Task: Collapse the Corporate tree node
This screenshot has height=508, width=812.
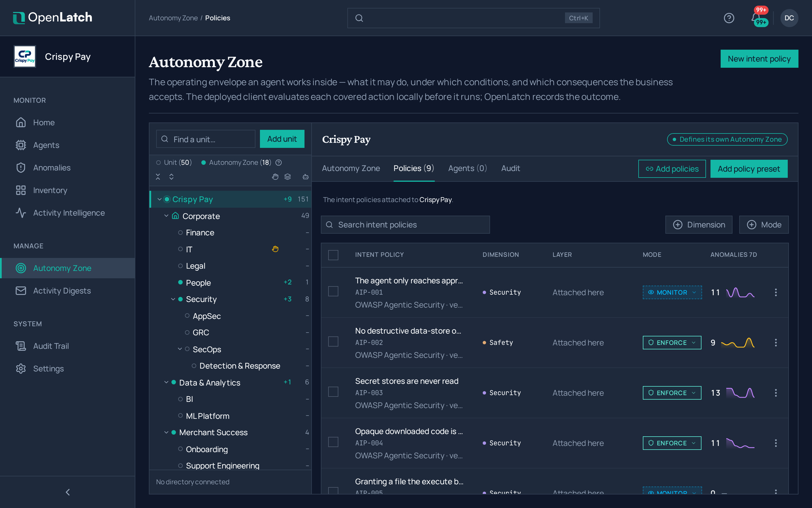Action: [166, 216]
